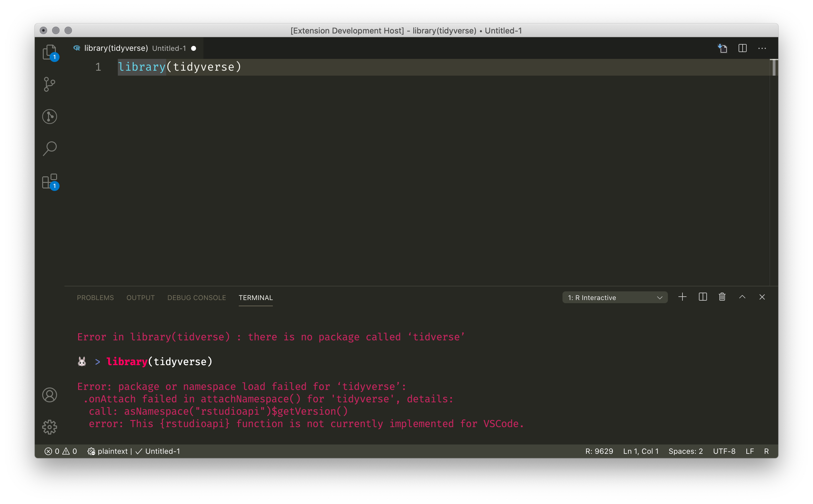The height and width of the screenshot is (504, 813).
Task: Change language mode R in status bar
Action: [x=766, y=451]
